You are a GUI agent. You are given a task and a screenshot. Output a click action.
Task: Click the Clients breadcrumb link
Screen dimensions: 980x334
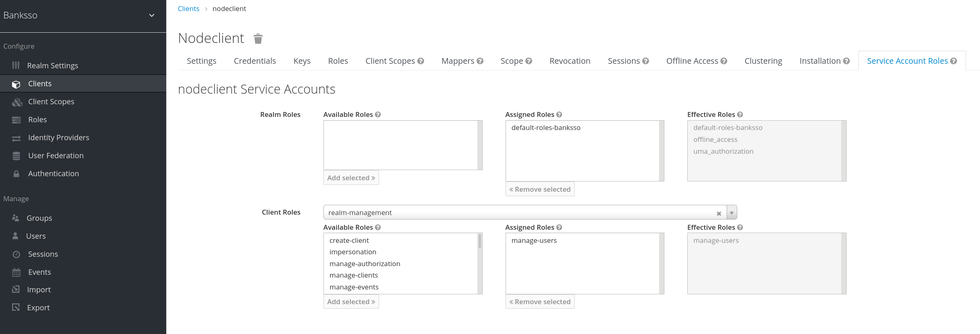pos(188,9)
